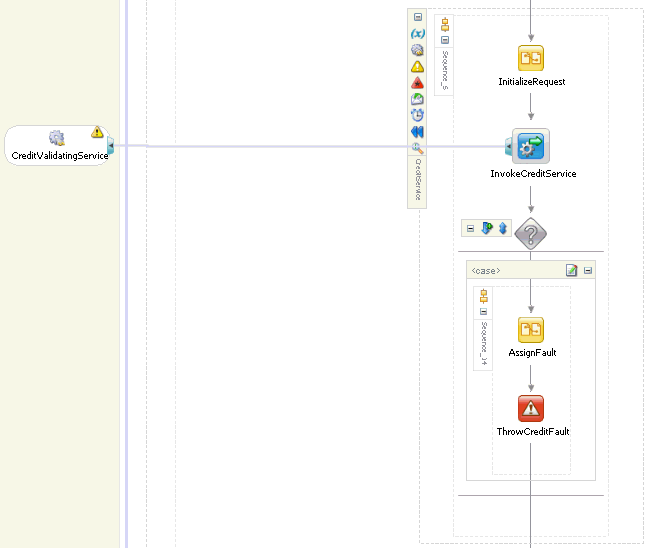This screenshot has width=649, height=548.
Task: Collapse the CreditService scope using minus box
Action: [418, 17]
